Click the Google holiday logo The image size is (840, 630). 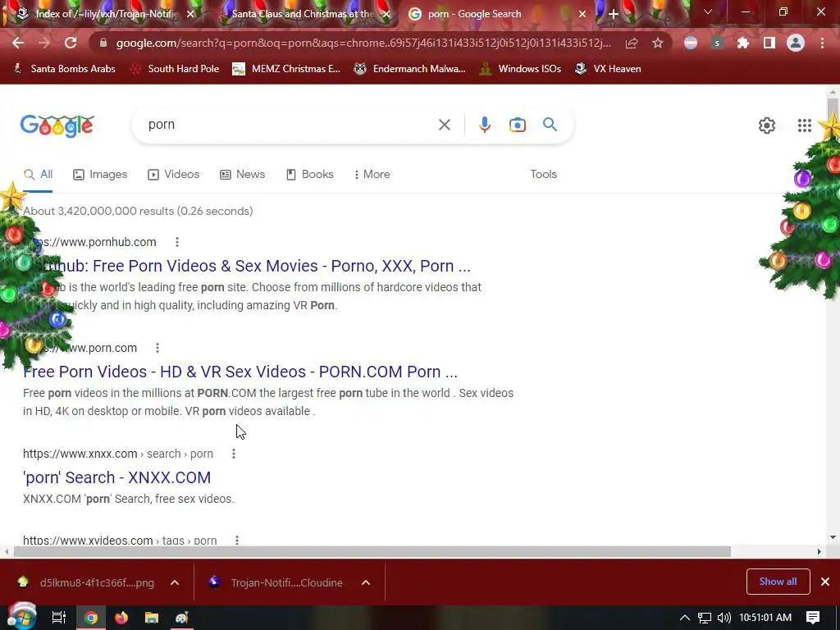[x=57, y=126]
